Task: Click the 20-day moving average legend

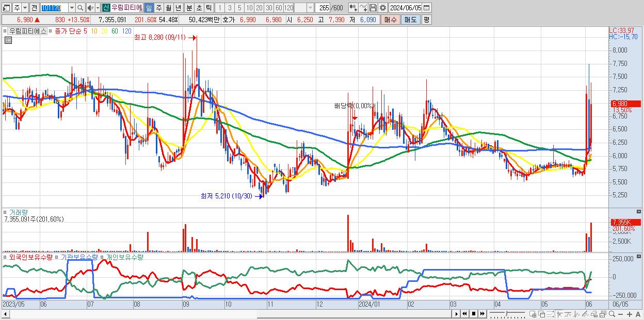Action: pos(104,31)
